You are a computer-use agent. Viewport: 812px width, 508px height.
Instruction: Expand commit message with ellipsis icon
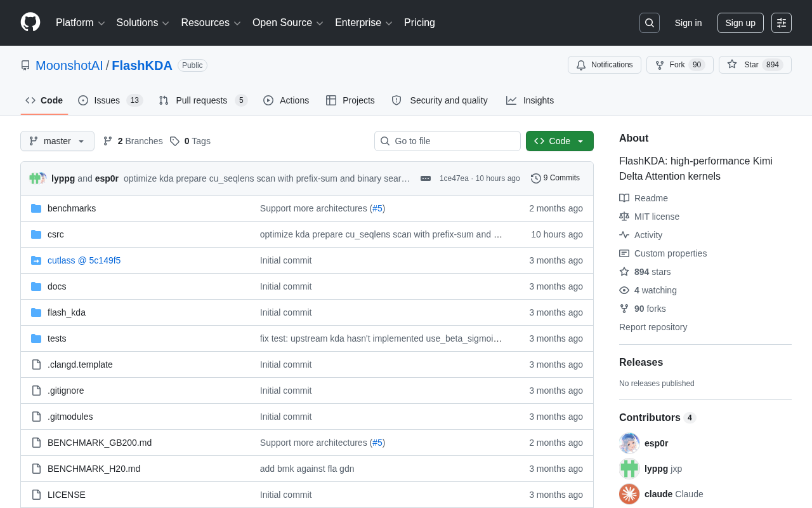point(426,178)
